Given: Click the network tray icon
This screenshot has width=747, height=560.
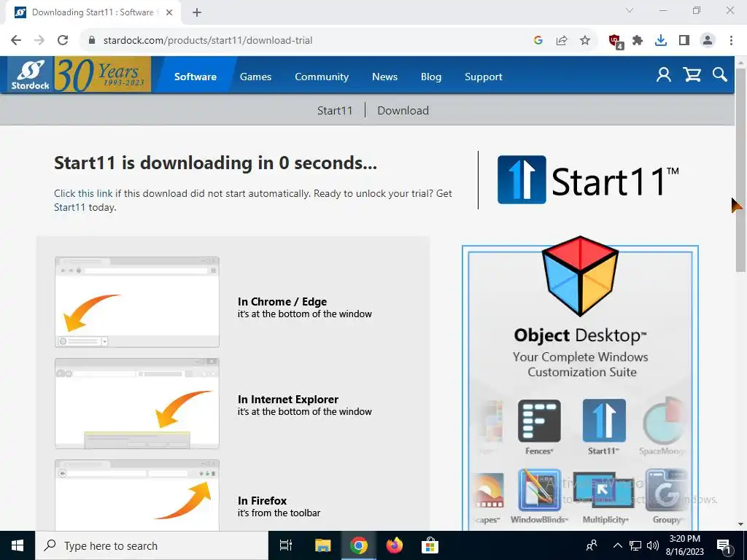Looking at the screenshot, I should pos(635,545).
